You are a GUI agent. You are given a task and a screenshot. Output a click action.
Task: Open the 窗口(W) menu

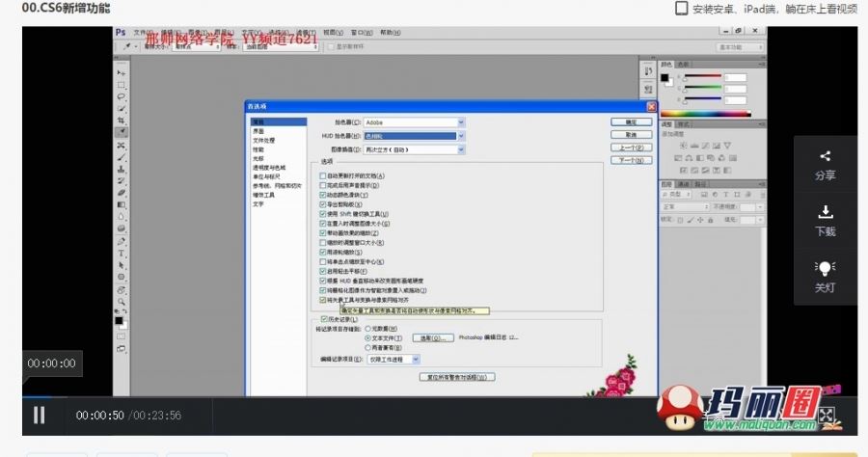(x=362, y=33)
